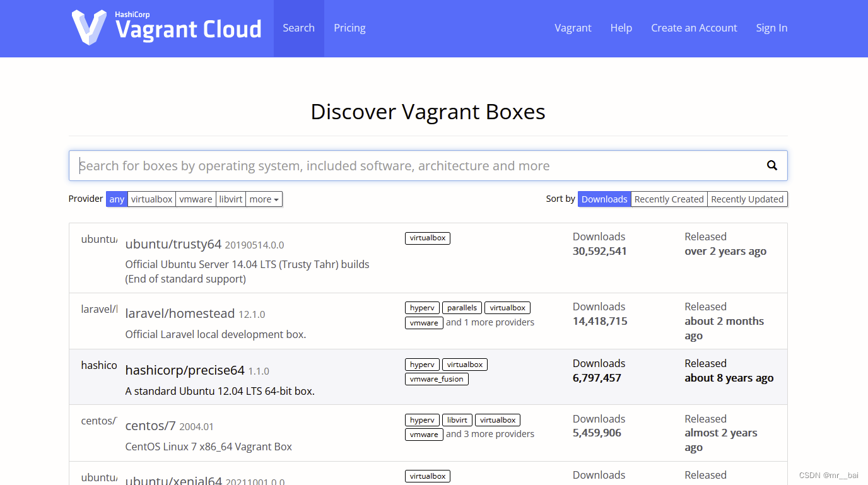Click the Vagrant Cloud logo
868x485 pixels.
click(167, 27)
